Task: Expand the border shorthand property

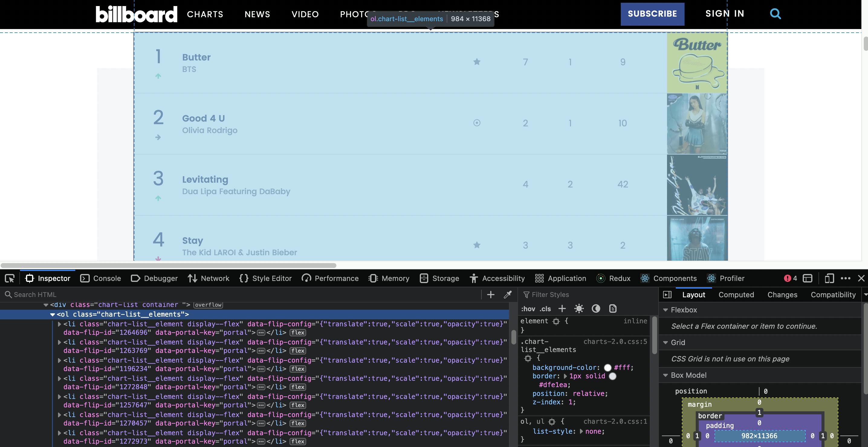Action: [x=565, y=376]
